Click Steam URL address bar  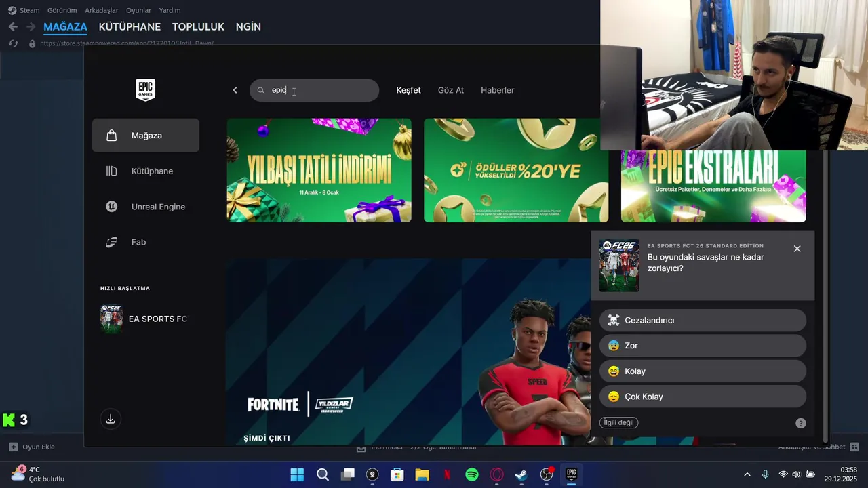tap(127, 43)
